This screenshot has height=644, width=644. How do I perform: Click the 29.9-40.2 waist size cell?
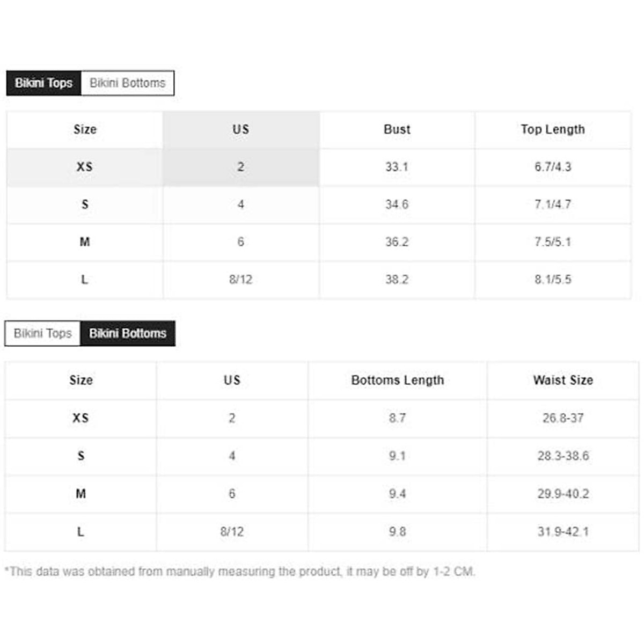(563, 494)
